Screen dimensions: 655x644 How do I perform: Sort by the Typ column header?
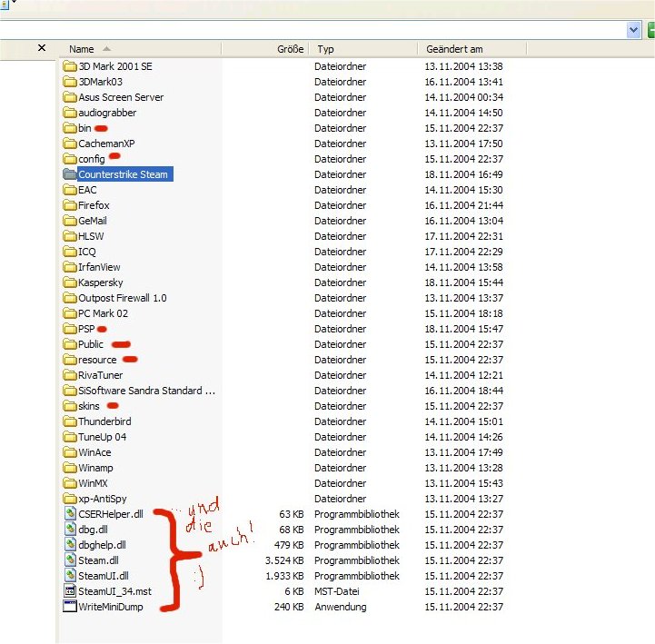[363, 49]
